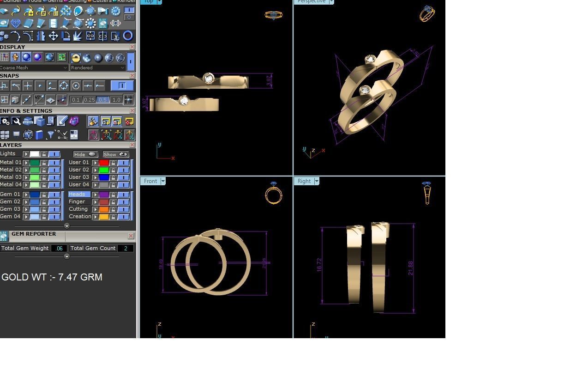Click the pear-shaped gem icon
The height and width of the screenshot is (377, 588).
click(x=78, y=11)
